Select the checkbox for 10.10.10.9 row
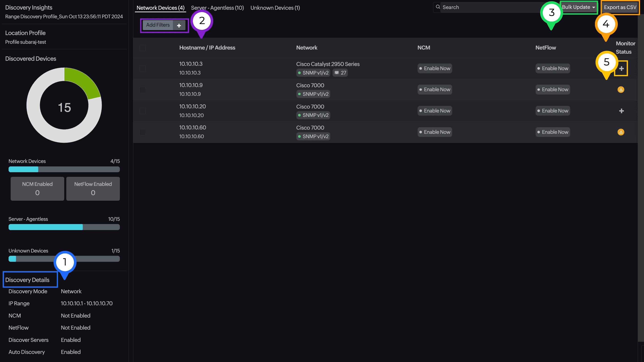Viewport: 644px width, 362px height. [142, 90]
